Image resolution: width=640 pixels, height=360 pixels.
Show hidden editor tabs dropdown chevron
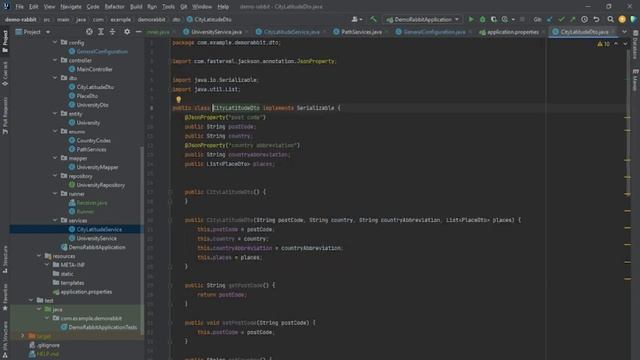pyautogui.click(x=624, y=32)
